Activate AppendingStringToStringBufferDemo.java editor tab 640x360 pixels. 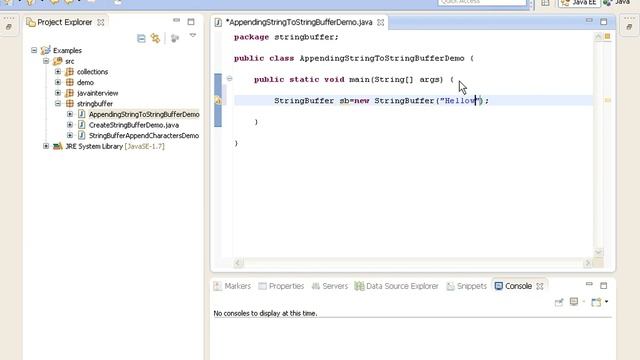299,22
